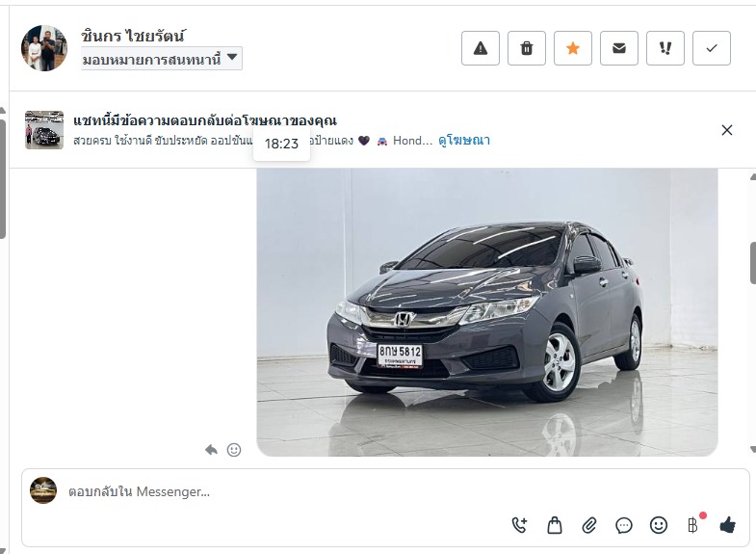This screenshot has width=756, height=554.
Task: Open the shopping bag products icon
Action: click(x=555, y=525)
